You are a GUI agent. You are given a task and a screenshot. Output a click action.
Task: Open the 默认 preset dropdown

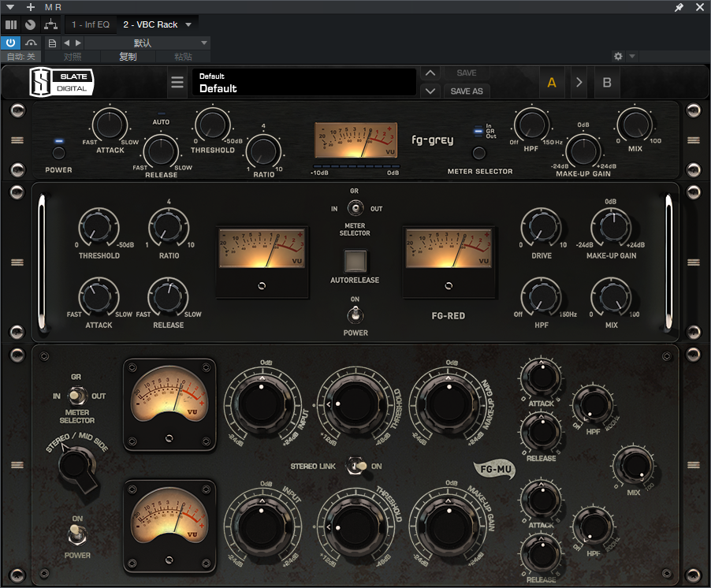click(x=147, y=43)
